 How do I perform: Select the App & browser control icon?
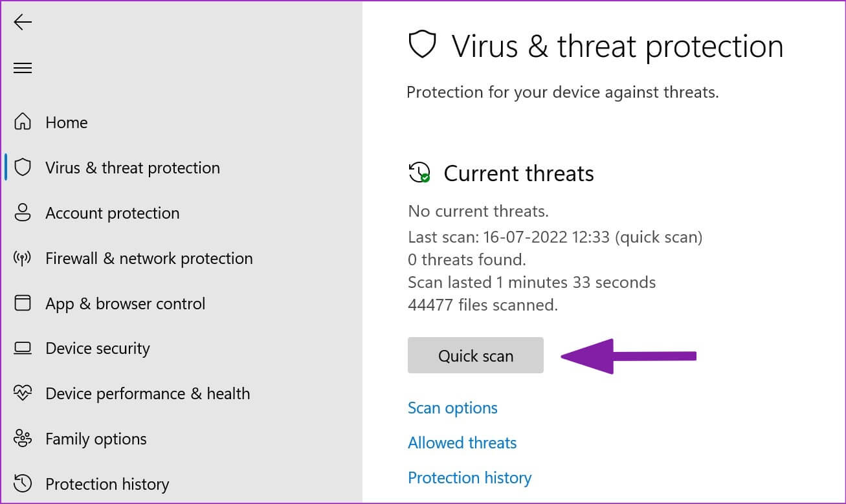pos(23,303)
